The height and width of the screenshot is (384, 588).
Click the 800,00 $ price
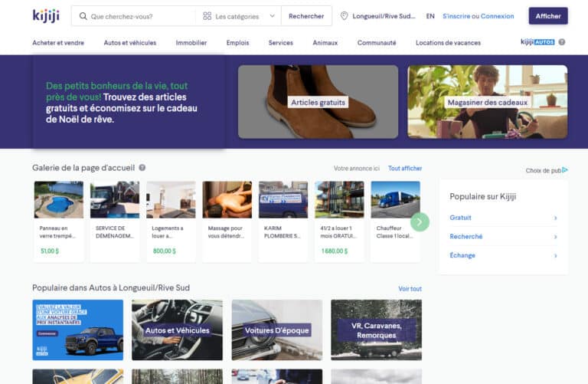[x=165, y=251]
